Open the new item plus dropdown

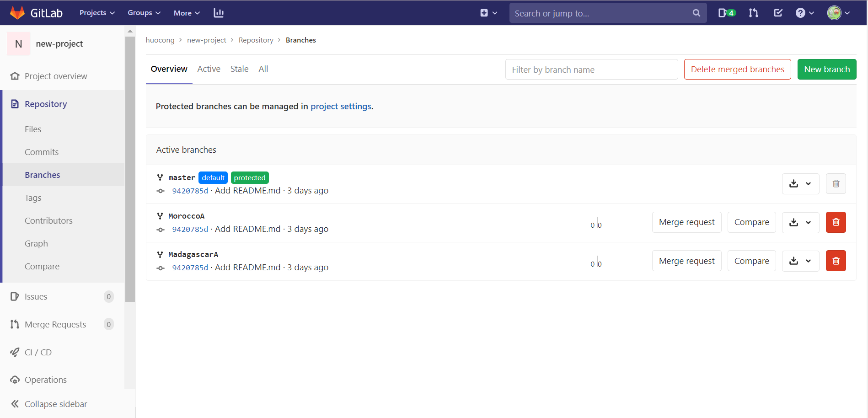[x=488, y=13]
